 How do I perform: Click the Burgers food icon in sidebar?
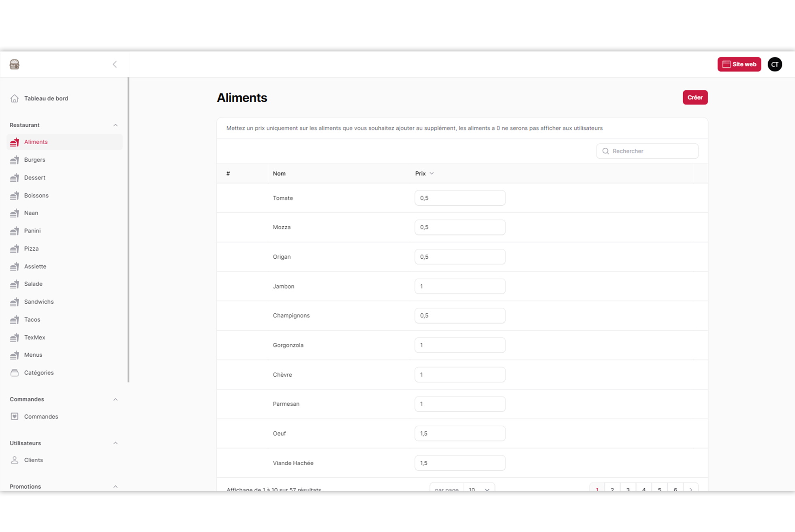click(x=15, y=160)
